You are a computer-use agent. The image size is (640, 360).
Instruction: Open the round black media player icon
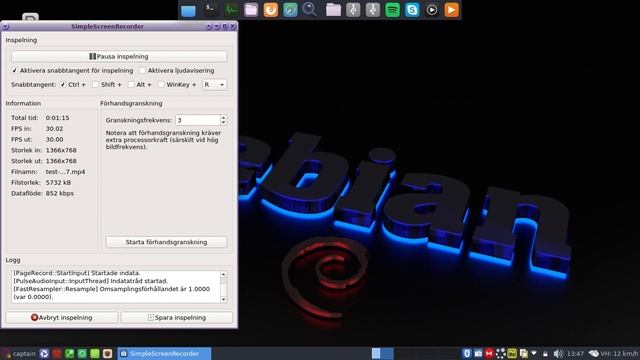[x=432, y=9]
